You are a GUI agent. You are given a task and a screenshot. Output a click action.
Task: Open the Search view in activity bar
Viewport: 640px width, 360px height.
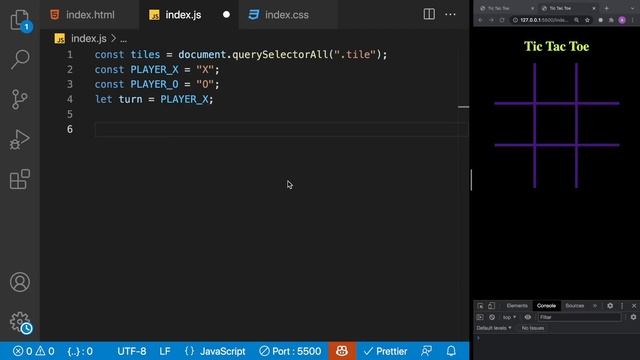coord(20,59)
